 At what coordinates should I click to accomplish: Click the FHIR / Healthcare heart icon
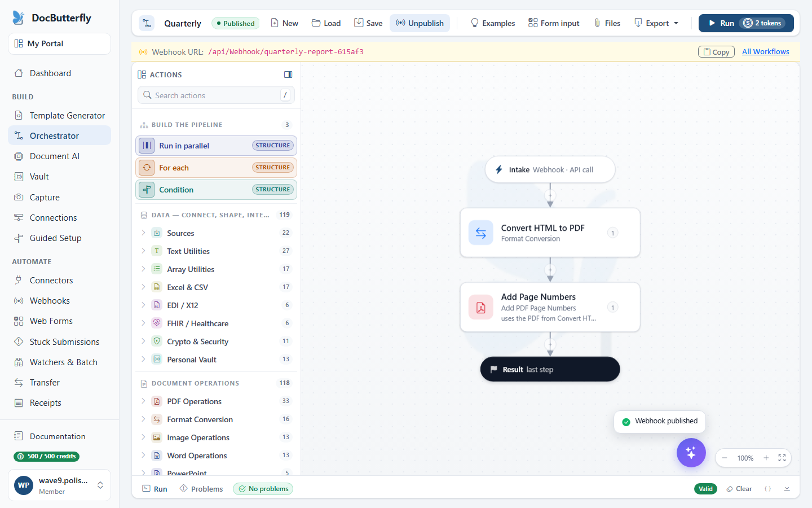point(157,323)
